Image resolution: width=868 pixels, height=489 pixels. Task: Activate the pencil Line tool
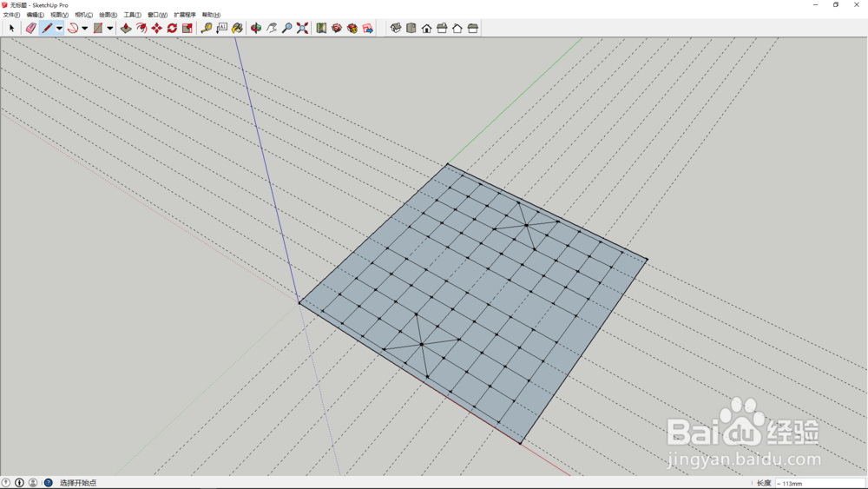[x=47, y=29]
